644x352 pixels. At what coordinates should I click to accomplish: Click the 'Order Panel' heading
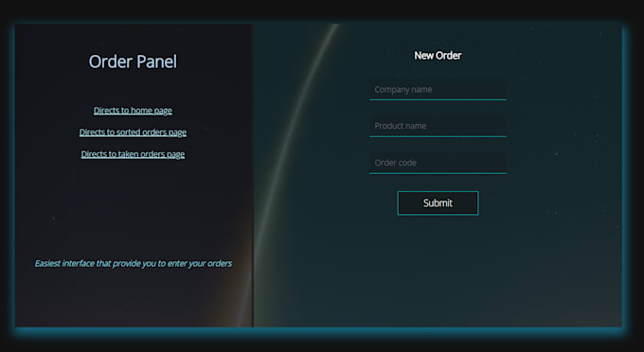pyautogui.click(x=133, y=62)
